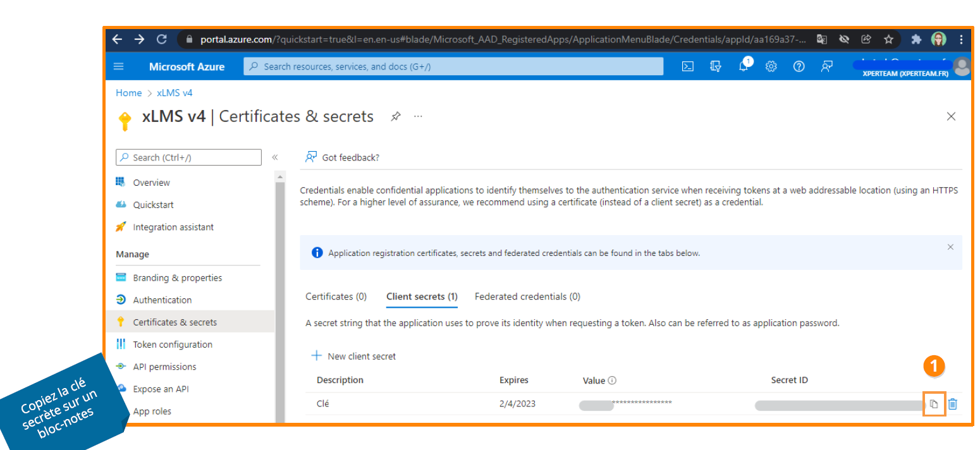
Task: Show info tooltip next to Value column
Action: tap(612, 380)
